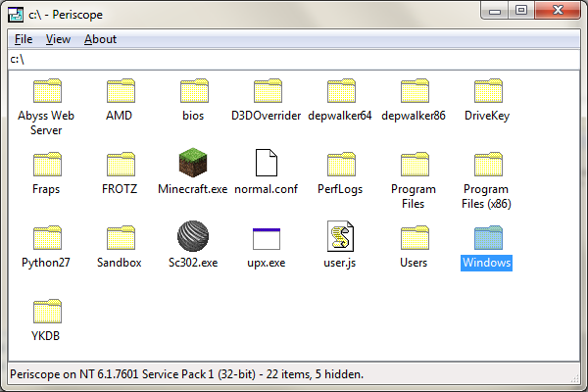This screenshot has height=392, width=588.
Task: Click the 'D3DOverrider' folder name label
Action: (x=267, y=116)
